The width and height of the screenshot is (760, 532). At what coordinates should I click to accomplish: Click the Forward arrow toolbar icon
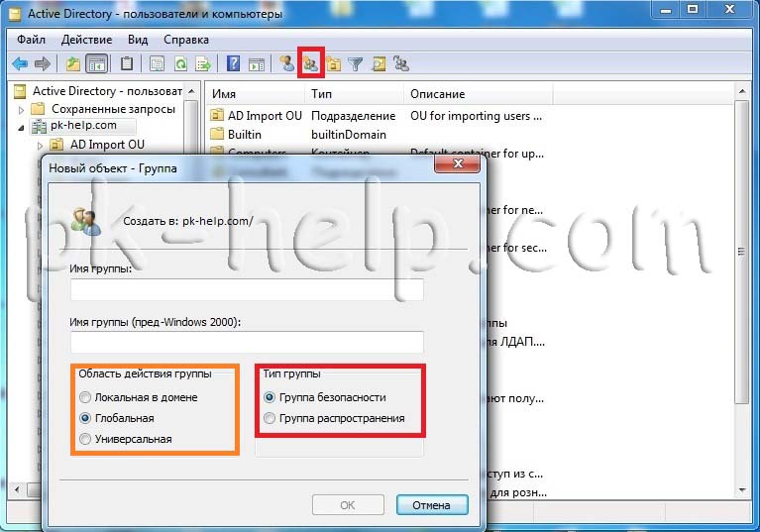(43, 63)
